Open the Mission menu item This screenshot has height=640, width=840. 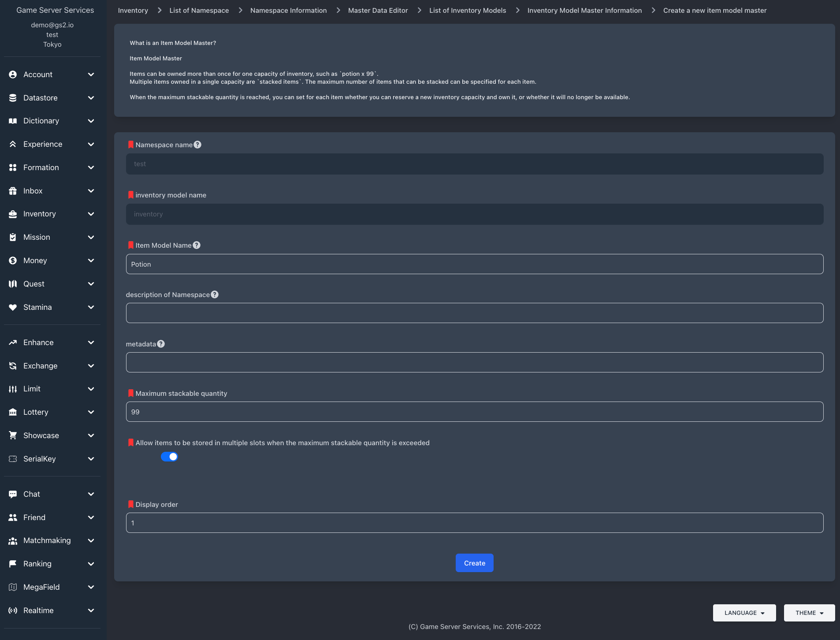(x=52, y=237)
